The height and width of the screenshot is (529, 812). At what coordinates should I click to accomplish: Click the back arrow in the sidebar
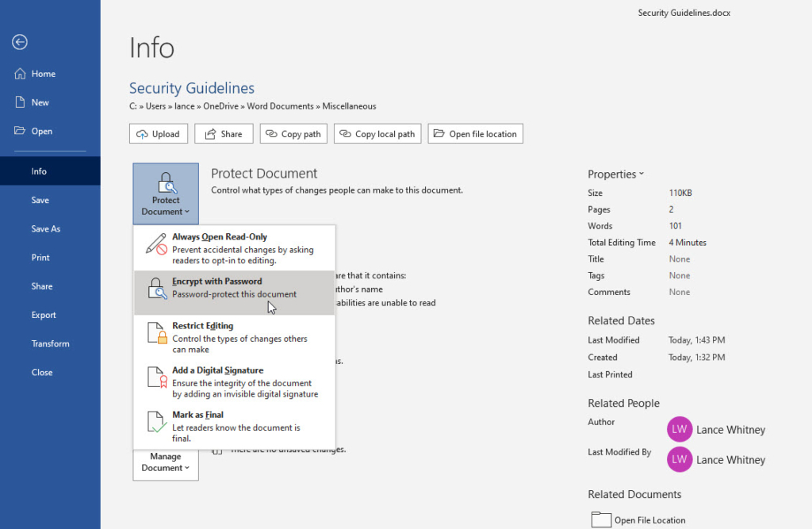click(19, 42)
